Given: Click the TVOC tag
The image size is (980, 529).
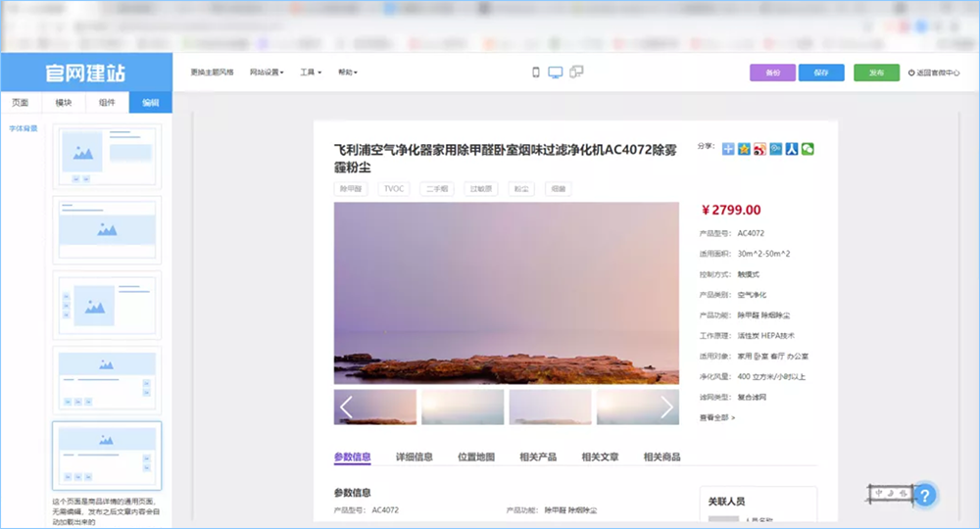Looking at the screenshot, I should point(394,189).
